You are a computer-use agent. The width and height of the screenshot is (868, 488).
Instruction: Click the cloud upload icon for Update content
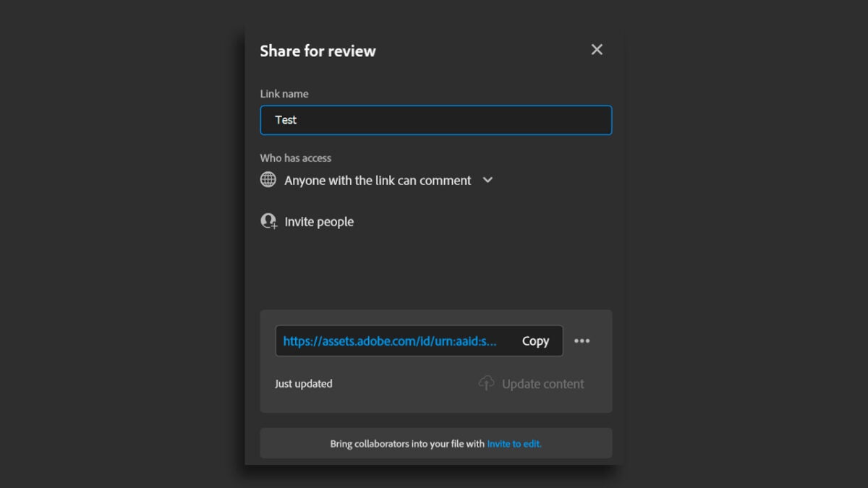487,383
